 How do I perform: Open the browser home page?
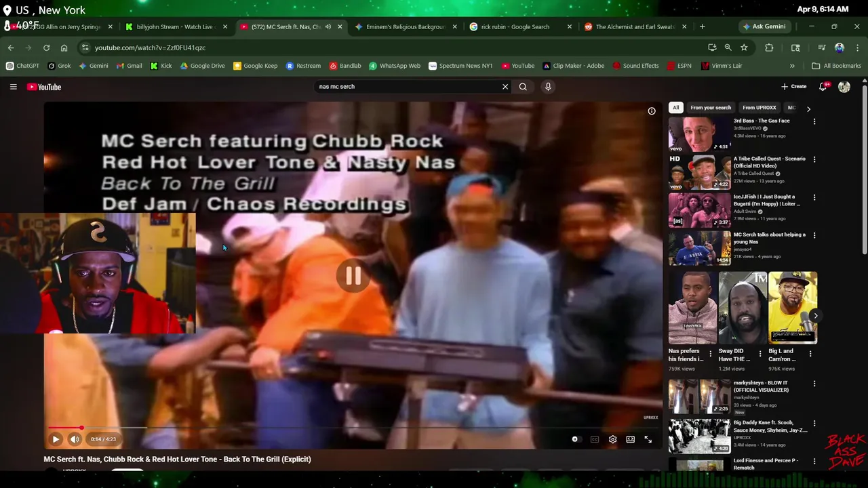pyautogui.click(x=64, y=47)
